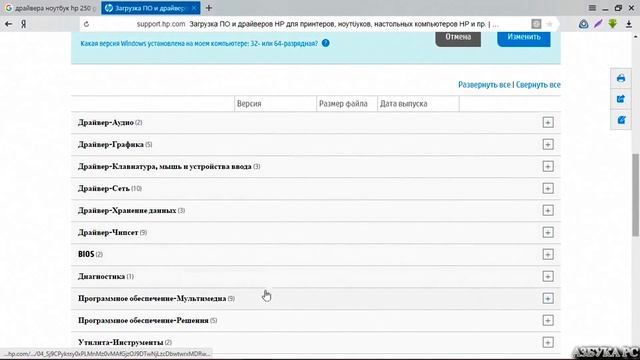The image size is (640, 360).
Task: Expand the Драйвер-Сеть section
Action: coord(548,189)
